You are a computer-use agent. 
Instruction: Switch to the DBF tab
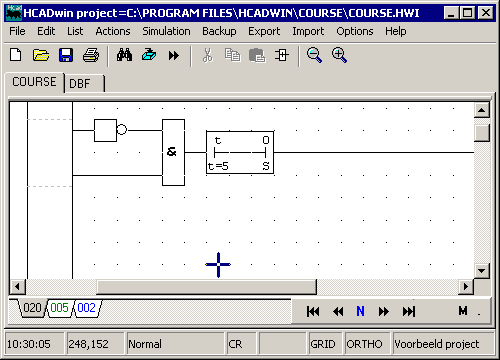click(84, 83)
